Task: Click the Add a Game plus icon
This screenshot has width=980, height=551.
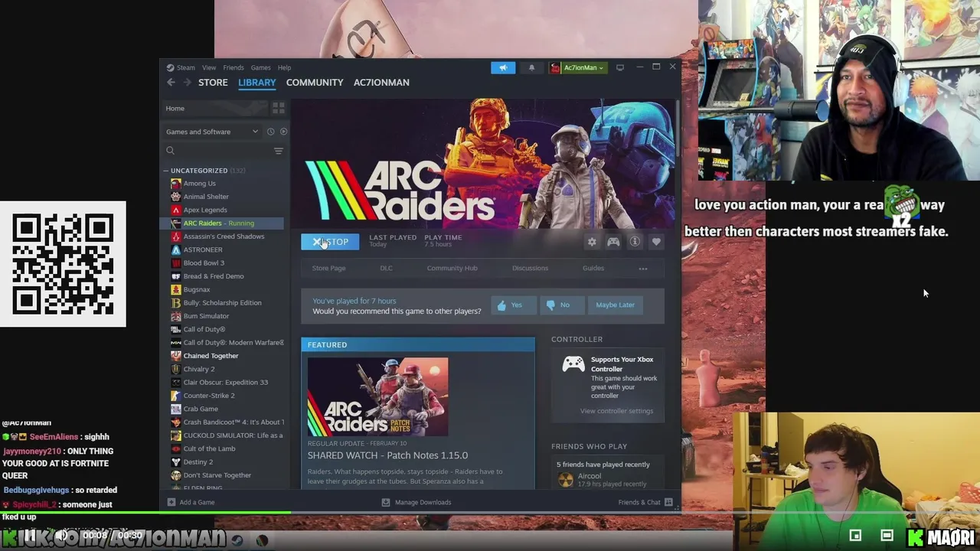Action: 171,502
